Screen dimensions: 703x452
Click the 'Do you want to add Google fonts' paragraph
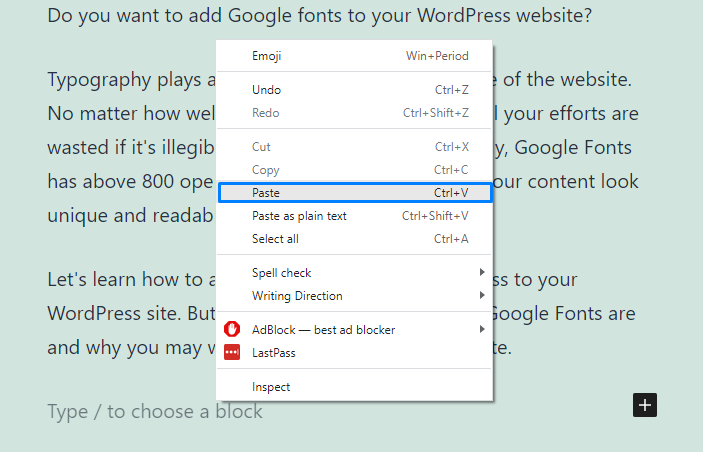[x=320, y=16]
